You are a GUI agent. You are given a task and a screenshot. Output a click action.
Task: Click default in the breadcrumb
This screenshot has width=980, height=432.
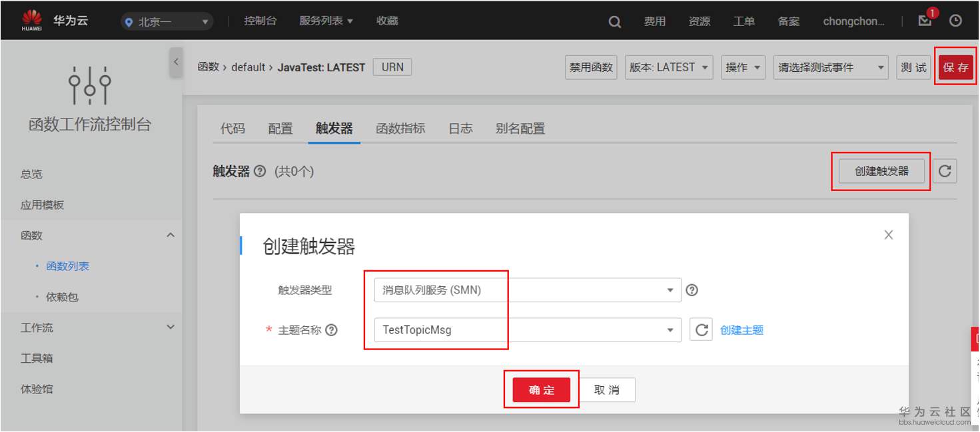(x=248, y=67)
